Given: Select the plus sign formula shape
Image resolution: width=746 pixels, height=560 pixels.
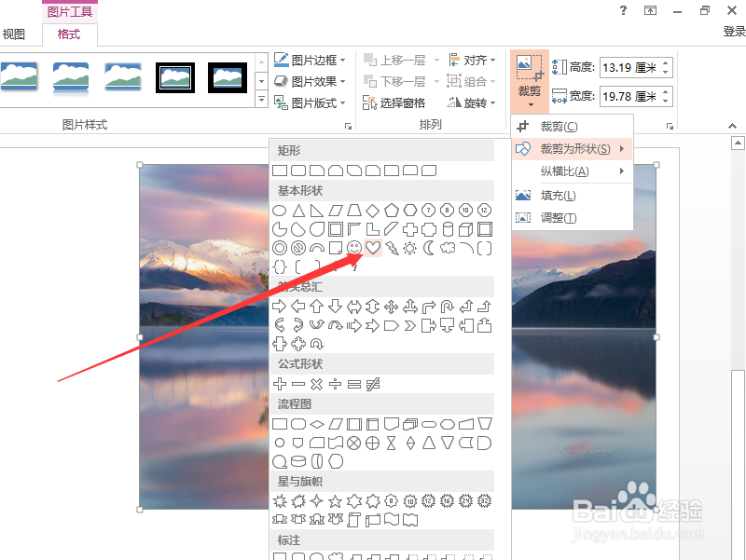Looking at the screenshot, I should pyautogui.click(x=280, y=384).
